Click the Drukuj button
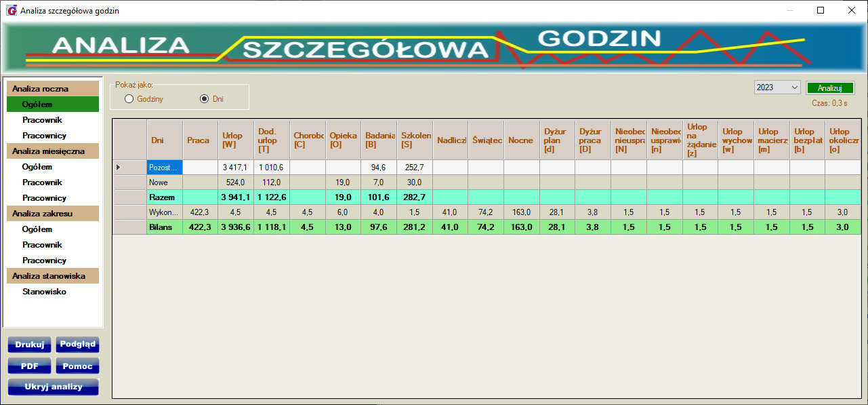 click(x=30, y=345)
